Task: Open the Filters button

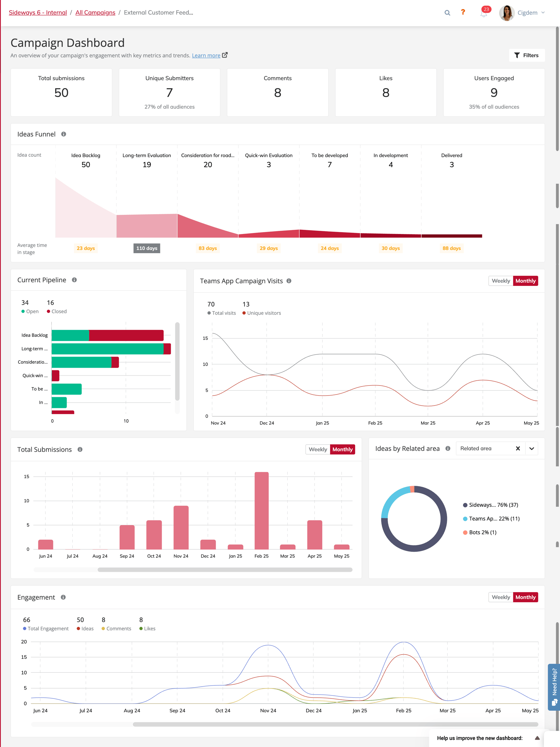Action: click(526, 55)
